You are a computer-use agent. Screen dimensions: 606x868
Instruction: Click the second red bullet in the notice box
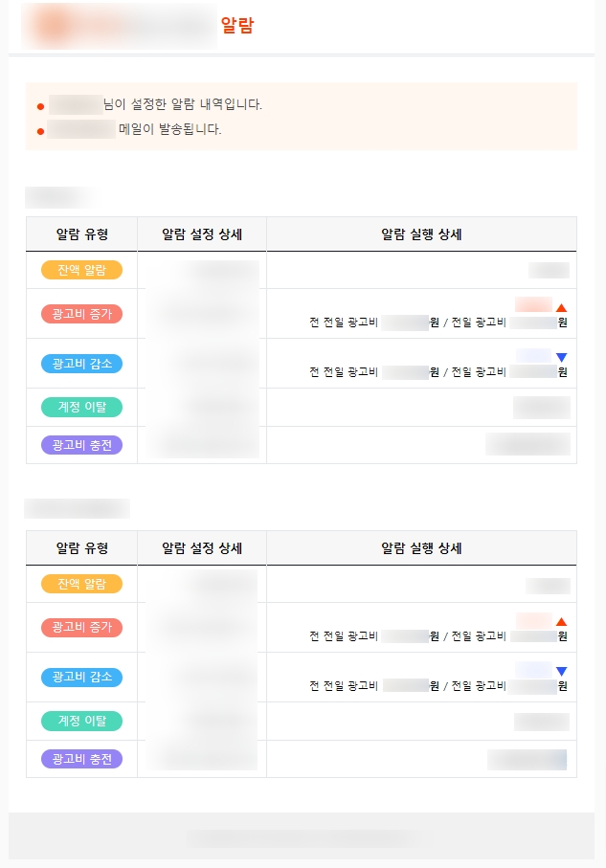point(40,130)
